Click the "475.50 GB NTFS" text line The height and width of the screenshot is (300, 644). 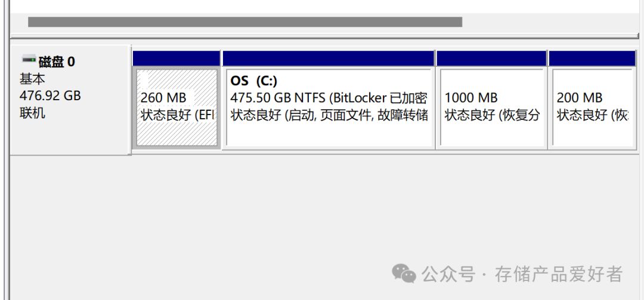coord(278,98)
